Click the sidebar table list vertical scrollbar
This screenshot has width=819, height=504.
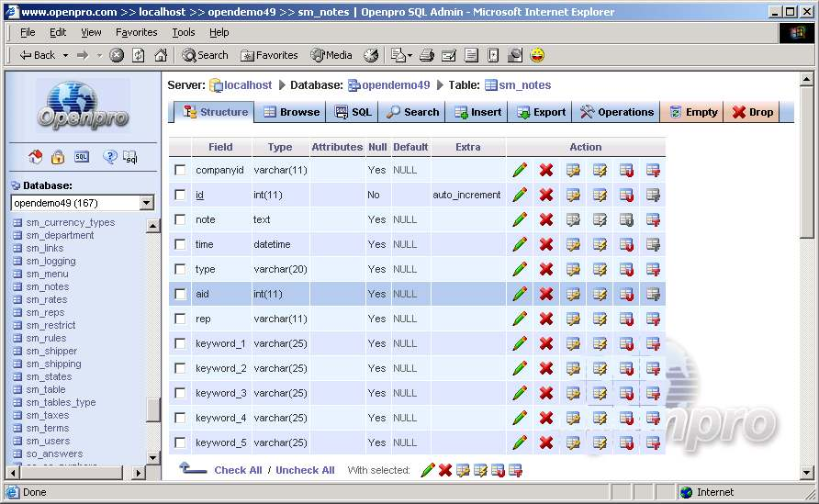pyautogui.click(x=153, y=321)
